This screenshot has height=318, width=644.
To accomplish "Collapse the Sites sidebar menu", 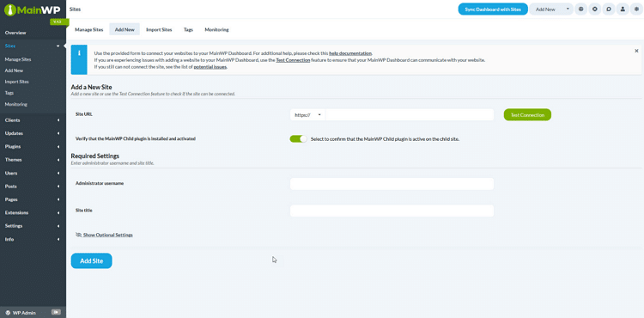I will click(x=58, y=46).
